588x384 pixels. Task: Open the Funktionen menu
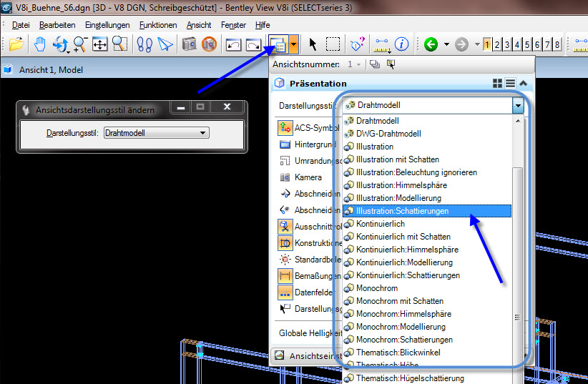pos(158,25)
